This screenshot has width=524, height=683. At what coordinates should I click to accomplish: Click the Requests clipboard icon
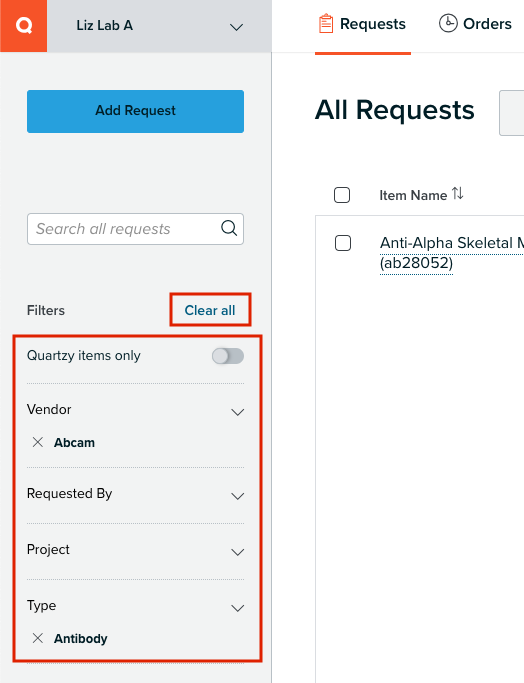(326, 24)
